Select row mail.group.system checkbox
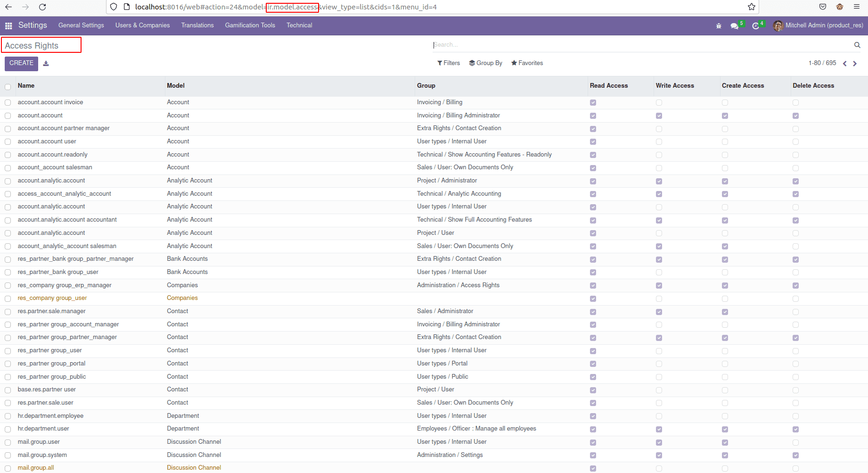This screenshot has height=473, width=868. [x=8, y=455]
